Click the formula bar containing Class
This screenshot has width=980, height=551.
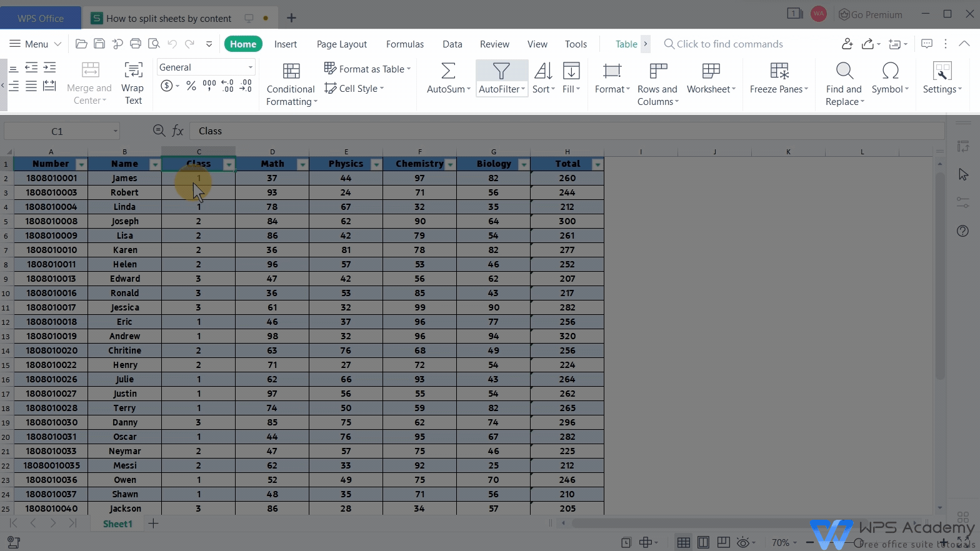tap(566, 131)
